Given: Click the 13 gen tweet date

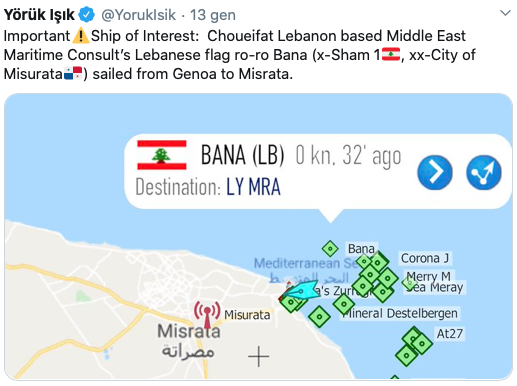Looking at the screenshot, I should [x=213, y=15].
